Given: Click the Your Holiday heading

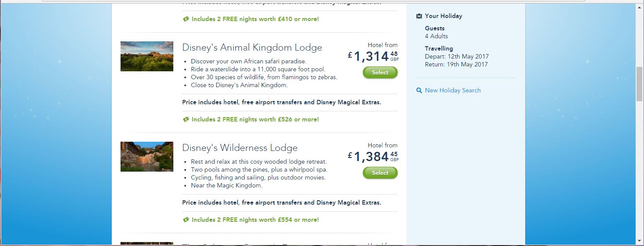Looking at the screenshot, I should [443, 16].
